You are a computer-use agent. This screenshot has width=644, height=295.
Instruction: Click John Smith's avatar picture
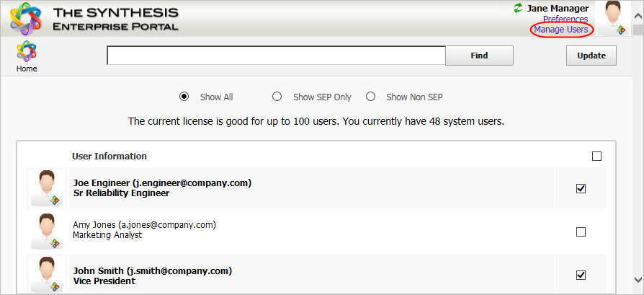[47, 274]
